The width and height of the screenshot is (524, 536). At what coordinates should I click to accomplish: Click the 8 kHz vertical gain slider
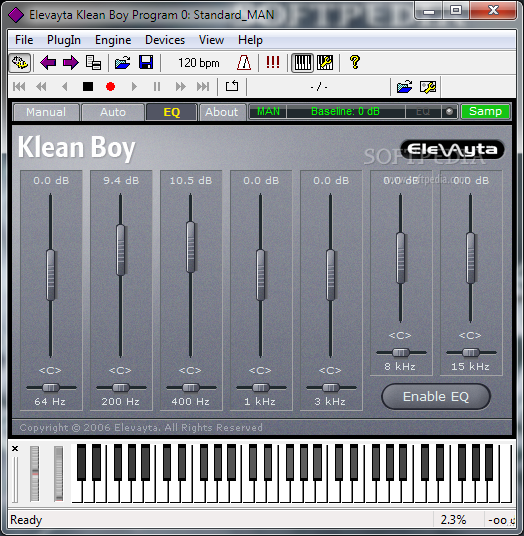coord(401,258)
